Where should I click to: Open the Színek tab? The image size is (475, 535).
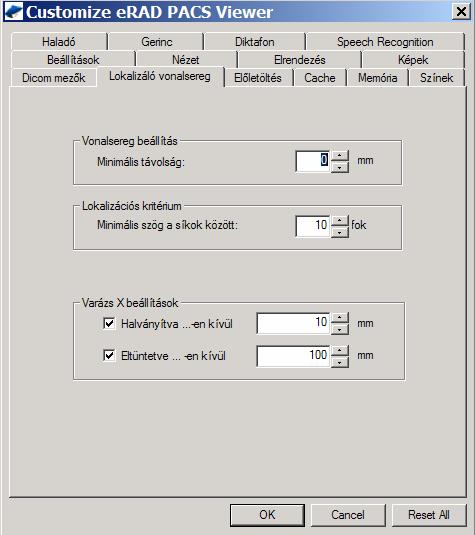coord(436,77)
